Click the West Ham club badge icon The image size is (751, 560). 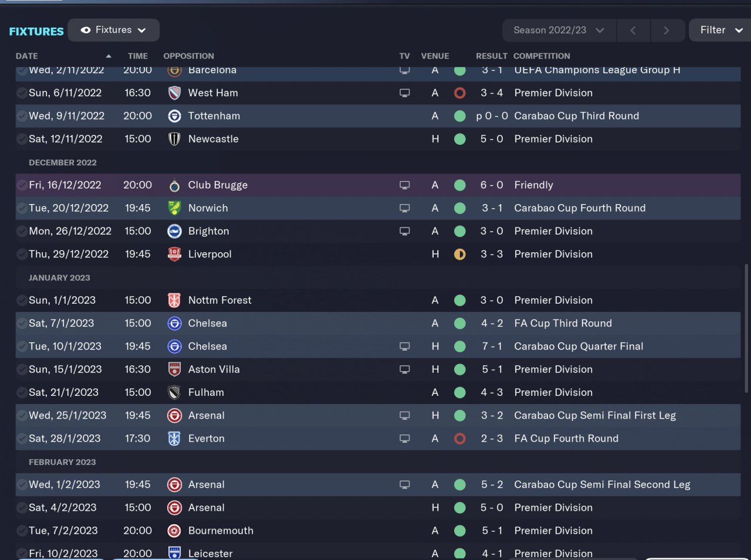tap(174, 93)
